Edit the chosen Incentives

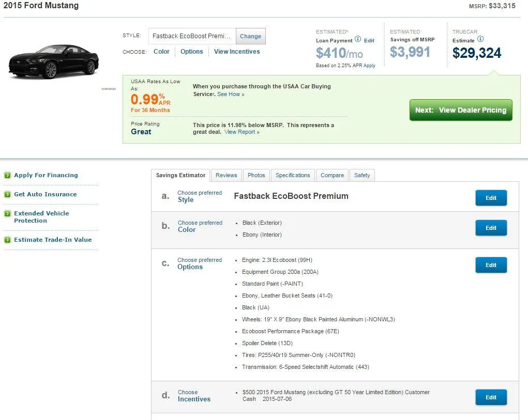pos(491,397)
